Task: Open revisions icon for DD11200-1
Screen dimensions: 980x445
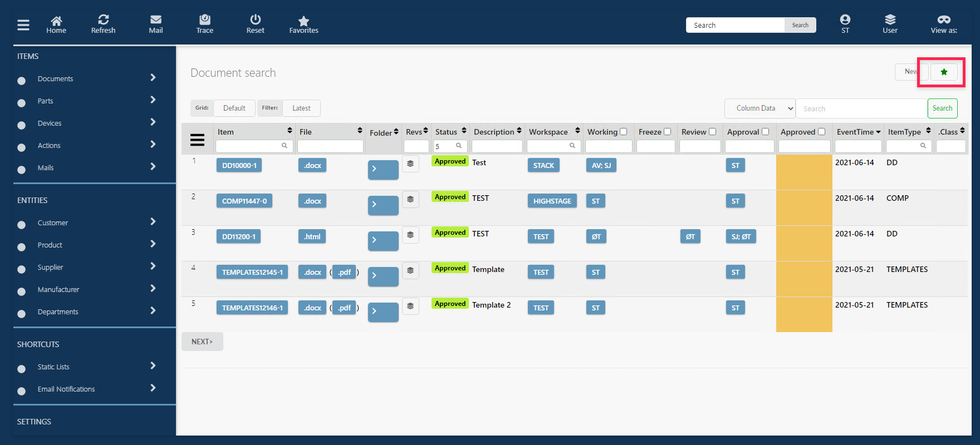Action: [x=410, y=235]
